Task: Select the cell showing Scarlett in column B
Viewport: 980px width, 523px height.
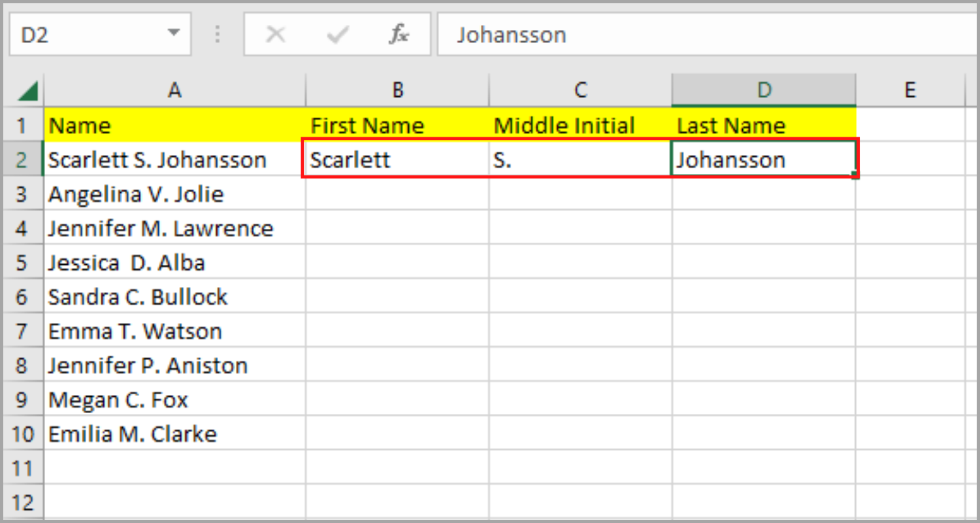Action: pos(397,159)
